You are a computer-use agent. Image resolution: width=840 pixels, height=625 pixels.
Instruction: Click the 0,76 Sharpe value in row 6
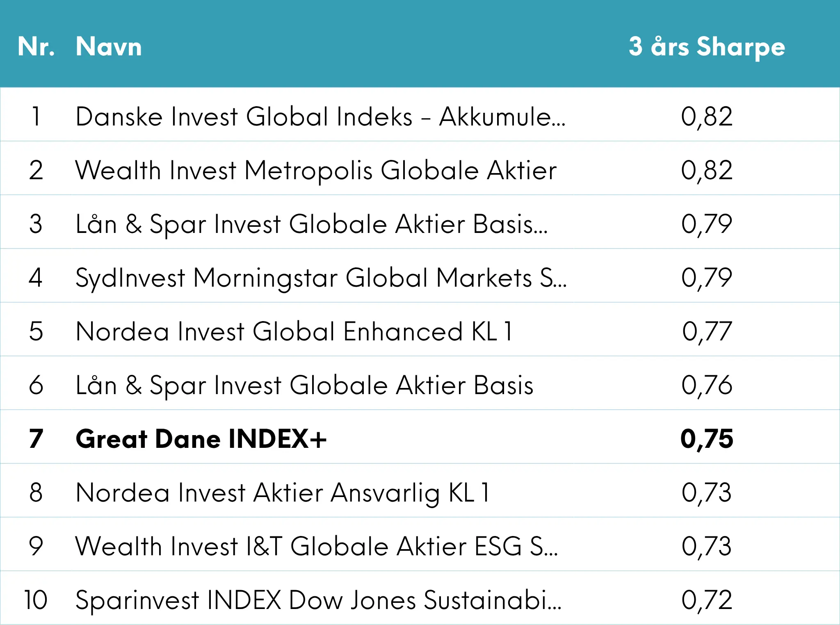point(707,385)
